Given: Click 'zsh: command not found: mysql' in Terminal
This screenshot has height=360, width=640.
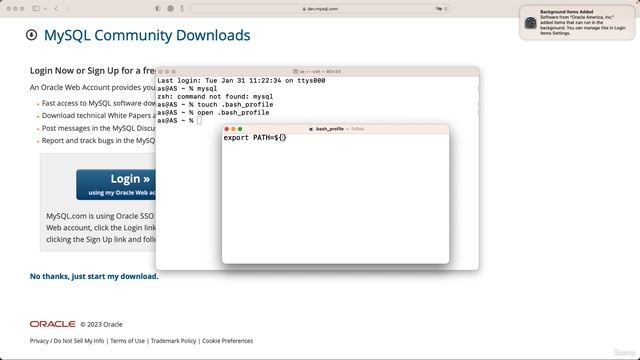Looking at the screenshot, I should tap(215, 97).
